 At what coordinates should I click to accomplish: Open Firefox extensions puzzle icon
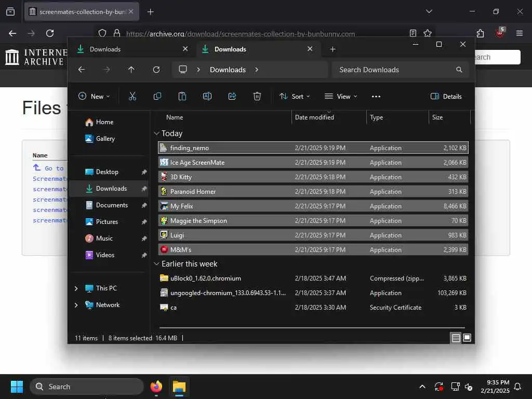480,33
